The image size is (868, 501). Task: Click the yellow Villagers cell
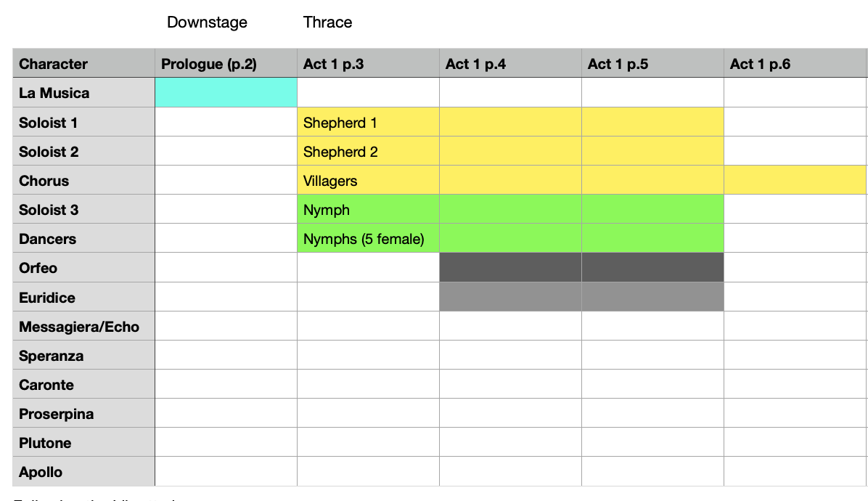pyautogui.click(x=368, y=181)
